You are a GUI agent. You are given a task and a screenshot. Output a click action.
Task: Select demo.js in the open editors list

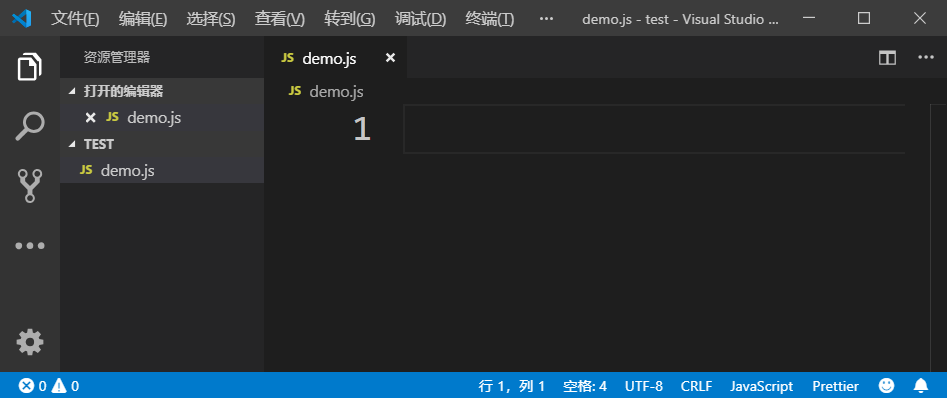click(162, 118)
